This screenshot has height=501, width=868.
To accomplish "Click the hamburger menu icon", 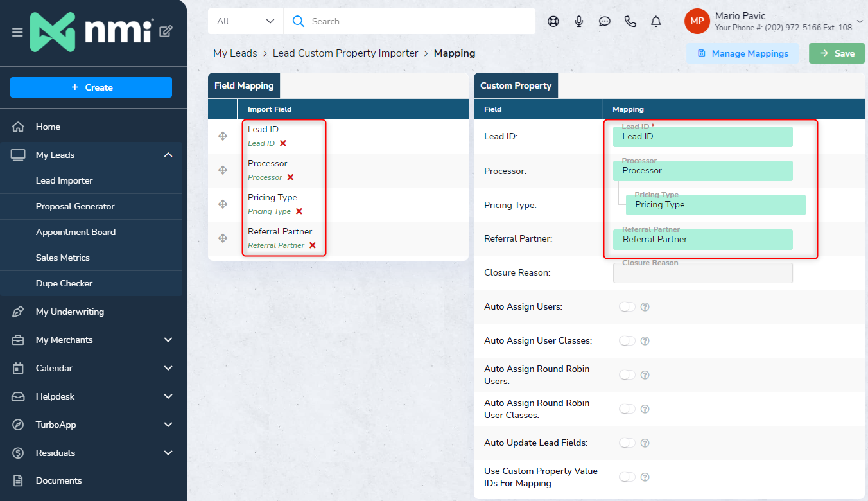I will (x=17, y=32).
